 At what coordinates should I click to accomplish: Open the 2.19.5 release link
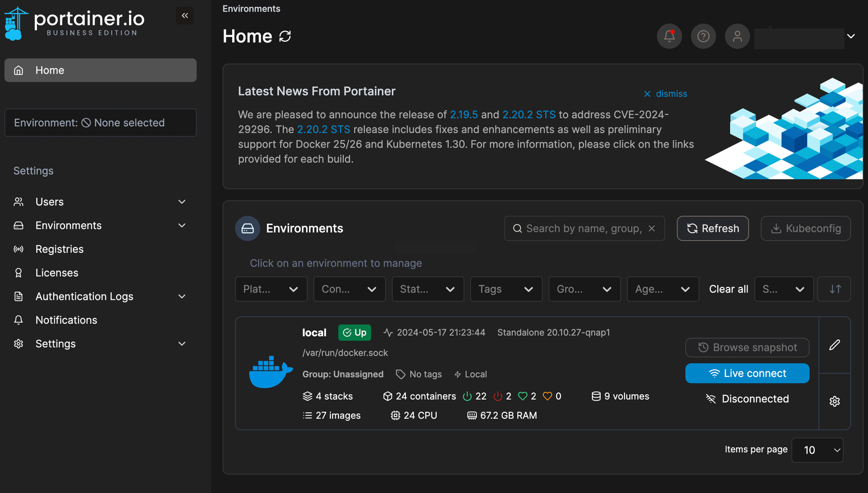click(x=463, y=114)
